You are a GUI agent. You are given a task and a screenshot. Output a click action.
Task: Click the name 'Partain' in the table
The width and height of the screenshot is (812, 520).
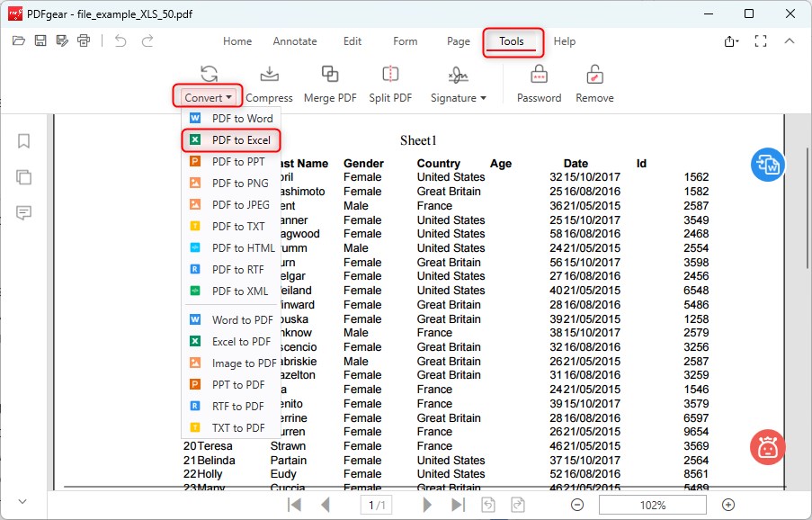click(x=289, y=461)
